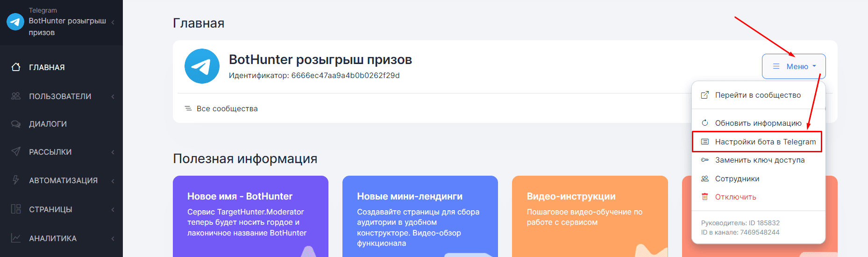
Task: Click sidebar title BotHunter розыгрыш призов
Action: pos(67,27)
